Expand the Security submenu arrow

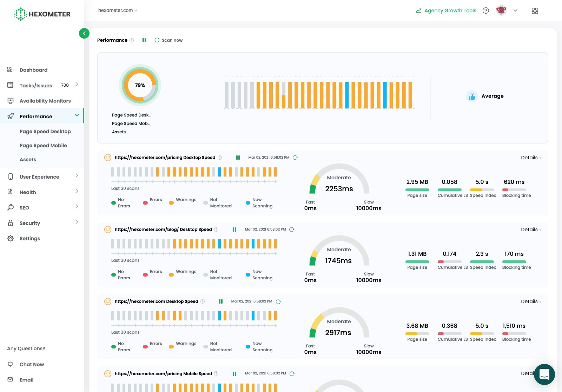[x=77, y=222]
